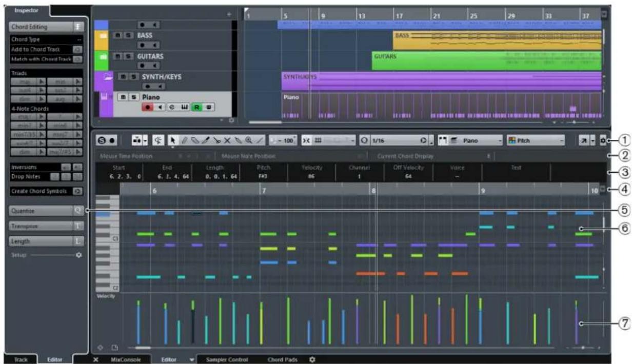Open Chord Editing section menu
632x364 pixels.
pos(78,27)
